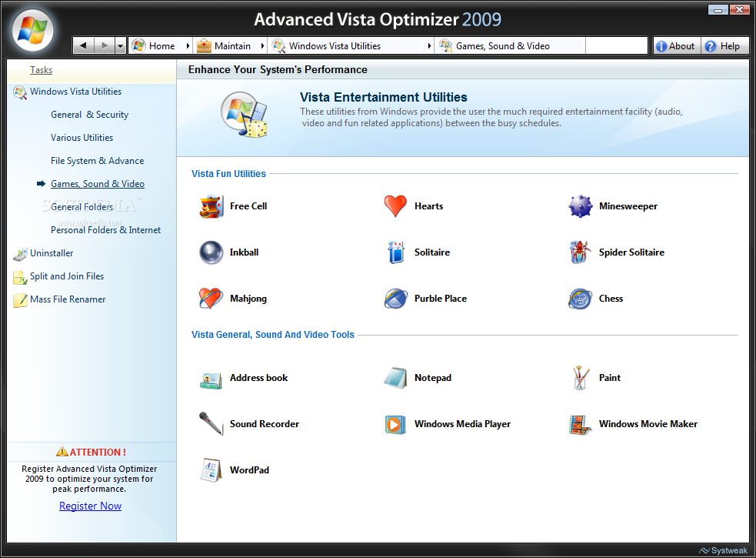Open Purble Place icon

click(x=396, y=299)
